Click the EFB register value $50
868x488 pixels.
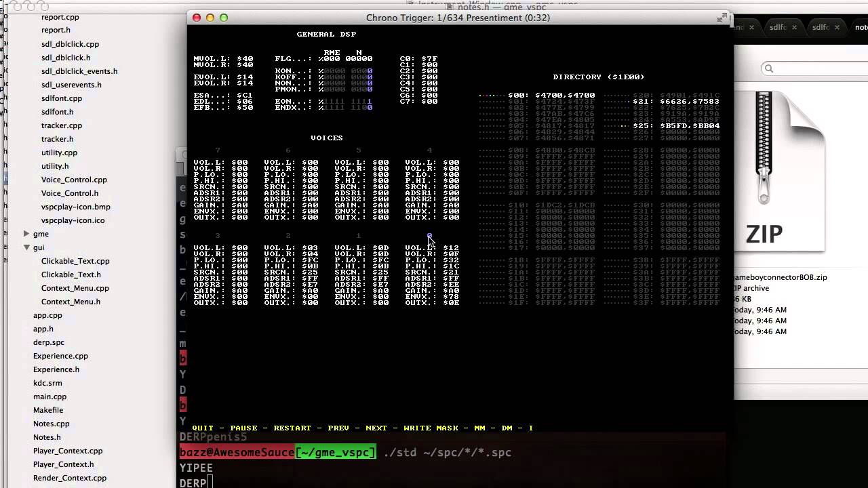pos(245,108)
